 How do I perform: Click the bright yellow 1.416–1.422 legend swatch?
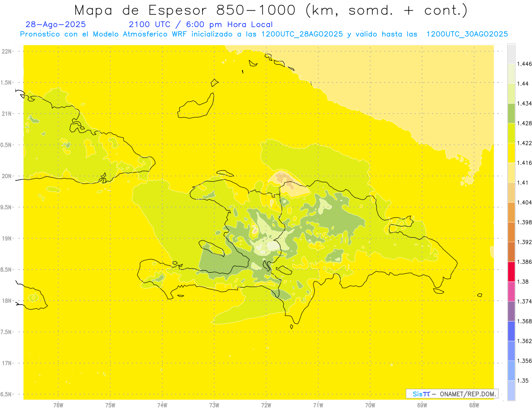coord(511,153)
